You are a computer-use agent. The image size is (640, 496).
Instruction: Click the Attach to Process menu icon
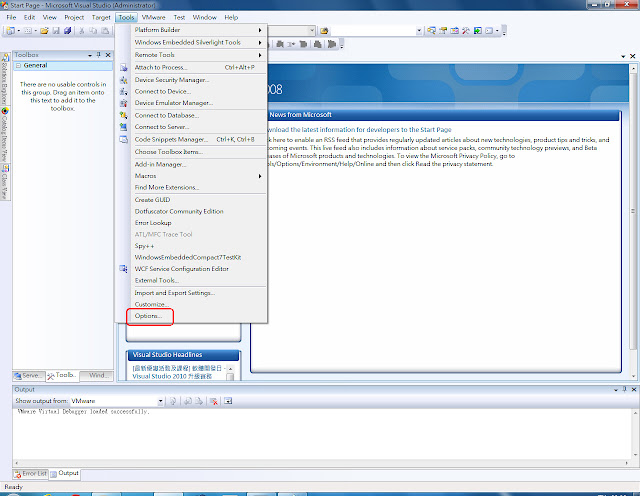tap(124, 68)
